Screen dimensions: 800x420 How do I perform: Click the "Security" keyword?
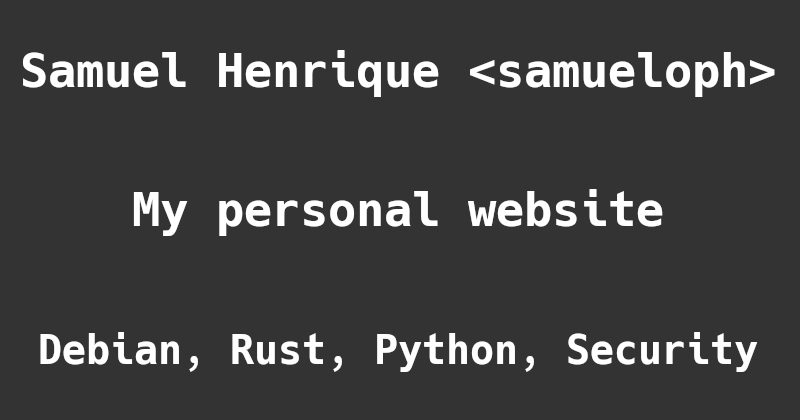click(662, 352)
